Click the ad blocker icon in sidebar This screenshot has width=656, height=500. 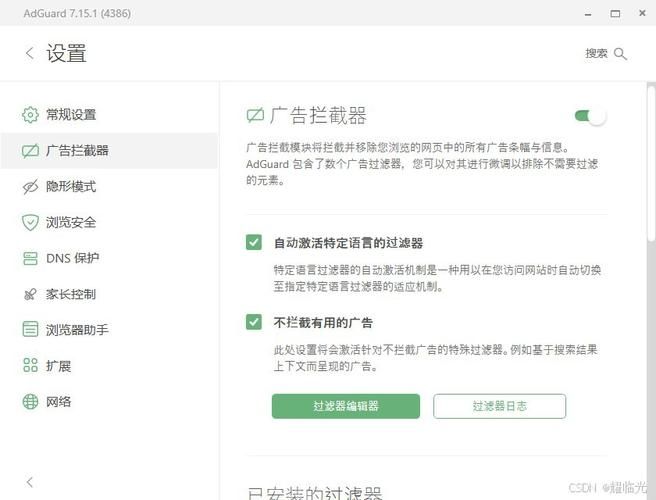[30, 151]
